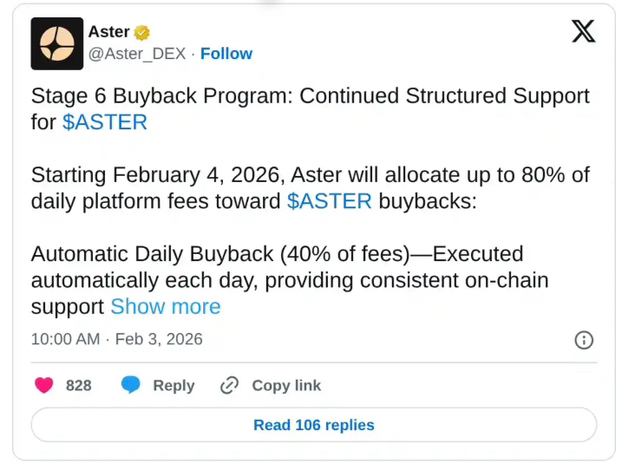Click the Aster profile avatar
Viewport: 622px width, 470px height.
57,43
